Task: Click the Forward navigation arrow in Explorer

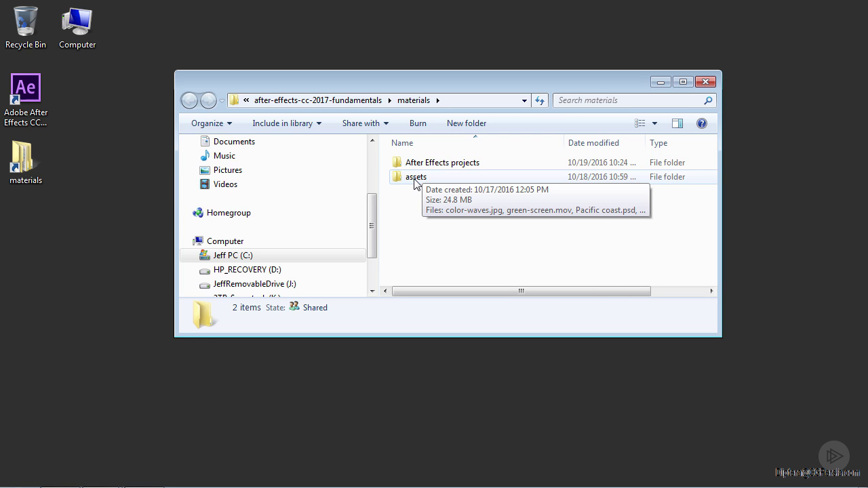Action: point(208,100)
